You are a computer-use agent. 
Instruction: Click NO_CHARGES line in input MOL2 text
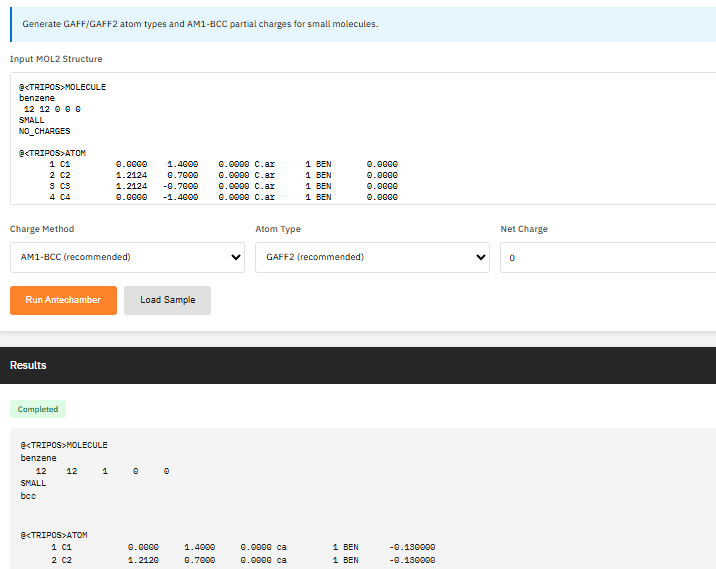pyautogui.click(x=45, y=131)
